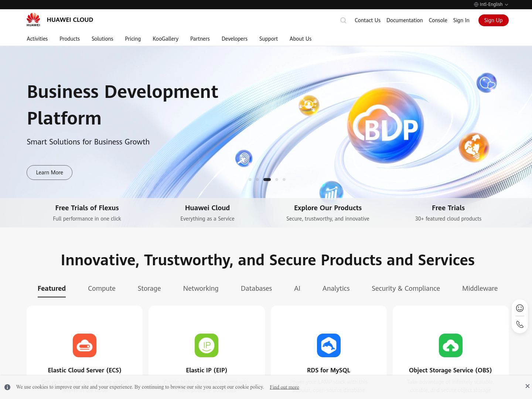Select the RDS for MySQL dolphin icon
Image resolution: width=532 pixels, height=399 pixels.
click(x=329, y=345)
